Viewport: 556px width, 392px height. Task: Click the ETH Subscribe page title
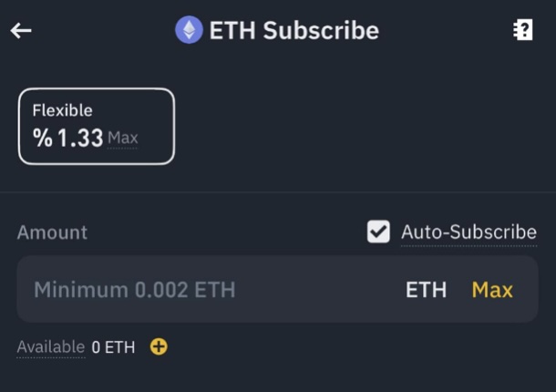pos(293,30)
